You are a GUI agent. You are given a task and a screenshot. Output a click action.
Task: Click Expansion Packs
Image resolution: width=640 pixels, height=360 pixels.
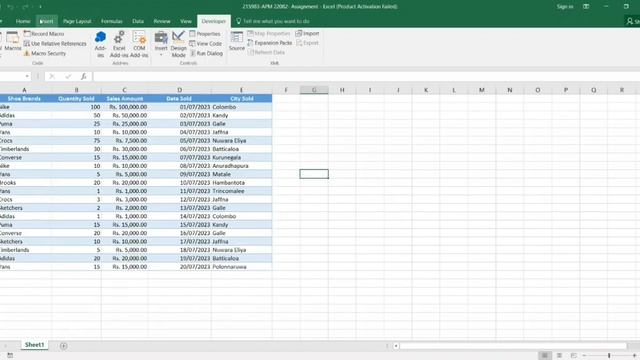(x=270, y=43)
